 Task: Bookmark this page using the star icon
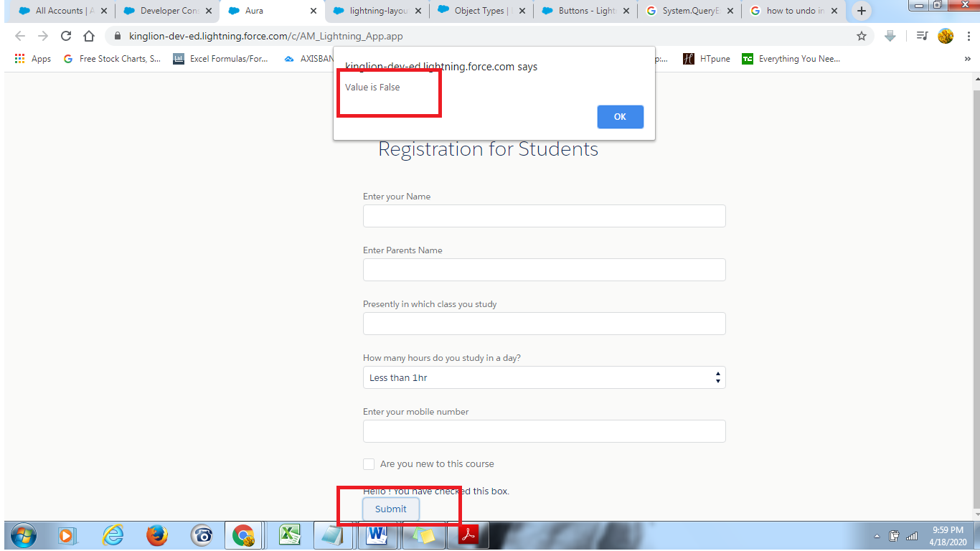861,35
